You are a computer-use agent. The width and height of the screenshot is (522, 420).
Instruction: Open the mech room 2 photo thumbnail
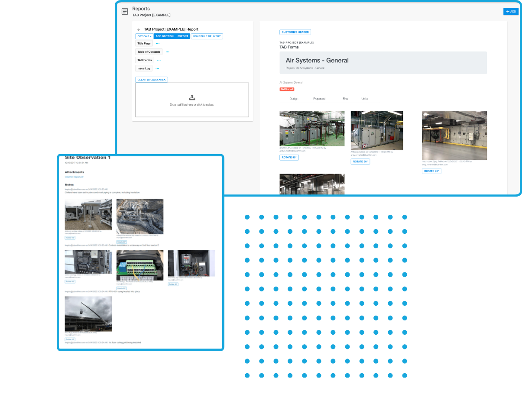click(x=454, y=136)
